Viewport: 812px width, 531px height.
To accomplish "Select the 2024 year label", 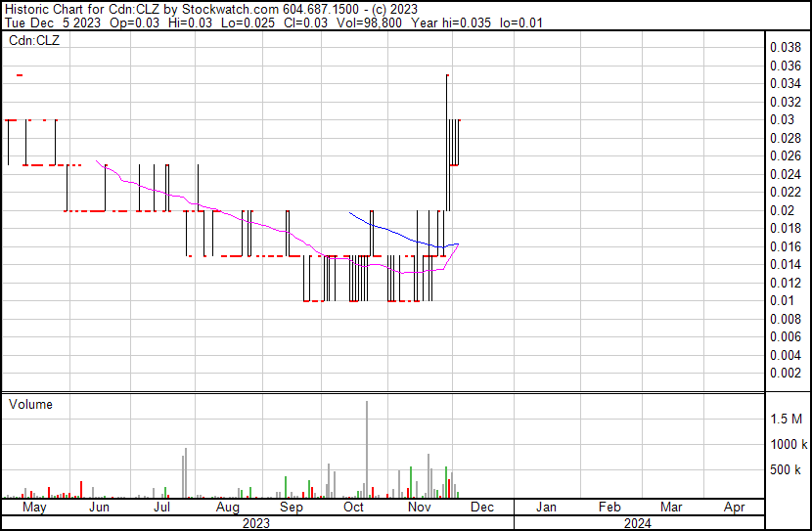I will point(637,523).
